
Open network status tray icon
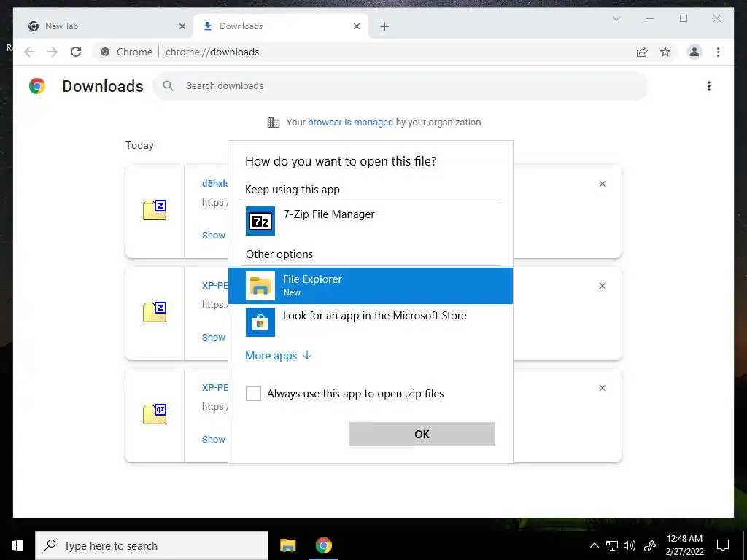(x=612, y=545)
